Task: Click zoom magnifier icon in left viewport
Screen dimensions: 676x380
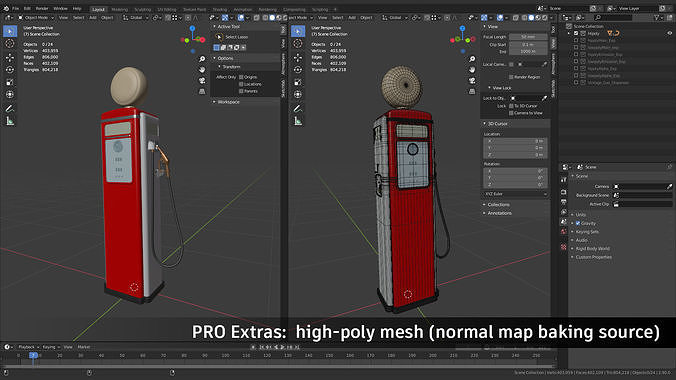Action: point(202,59)
